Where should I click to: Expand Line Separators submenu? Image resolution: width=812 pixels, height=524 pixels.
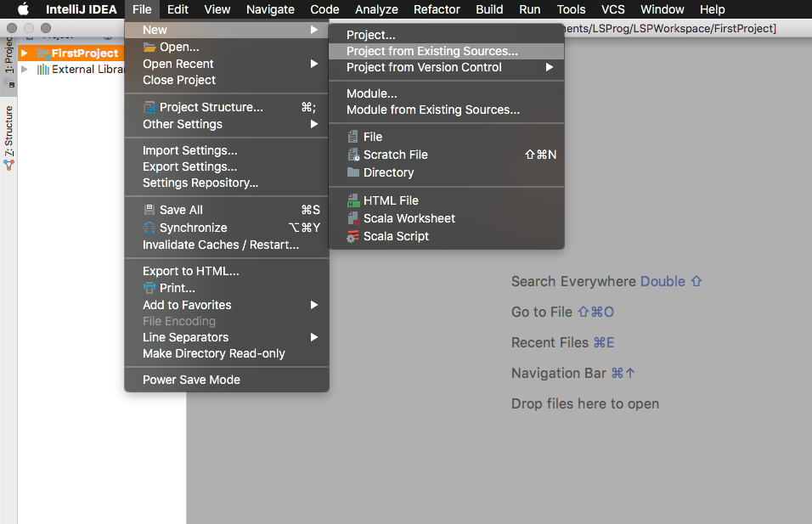tap(227, 337)
